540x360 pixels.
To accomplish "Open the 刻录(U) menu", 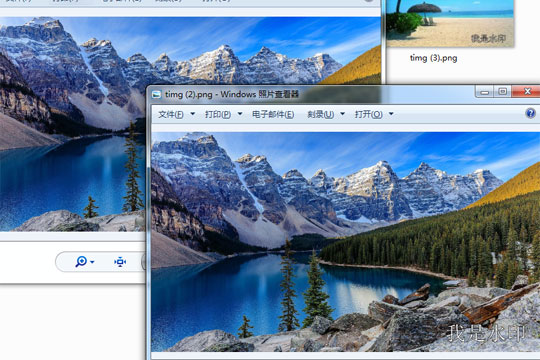I will [x=321, y=114].
